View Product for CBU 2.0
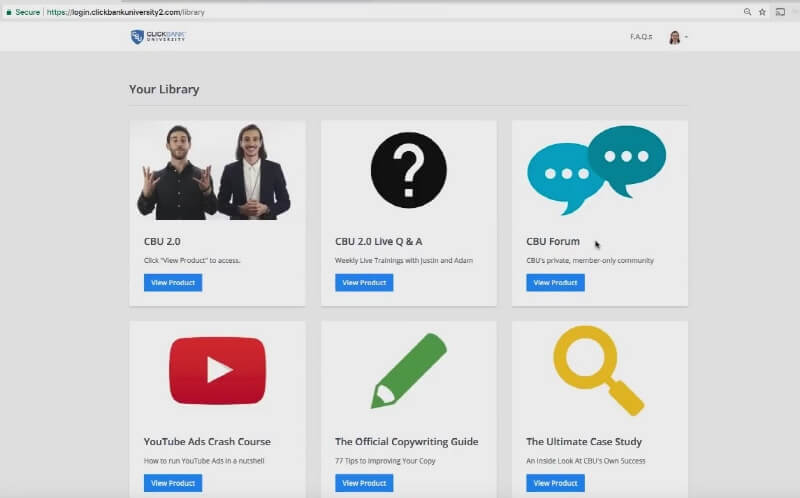The height and width of the screenshot is (498, 800). point(173,283)
